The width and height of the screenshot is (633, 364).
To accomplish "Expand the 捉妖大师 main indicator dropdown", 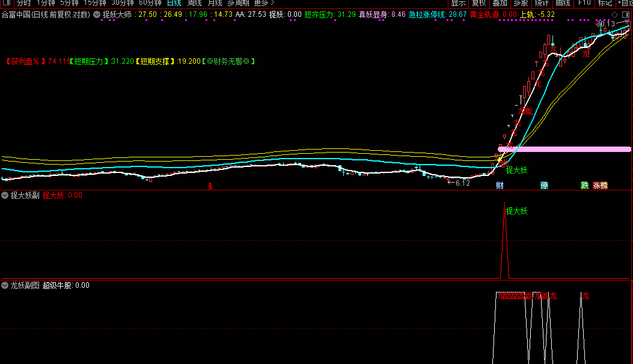I will (97, 14).
